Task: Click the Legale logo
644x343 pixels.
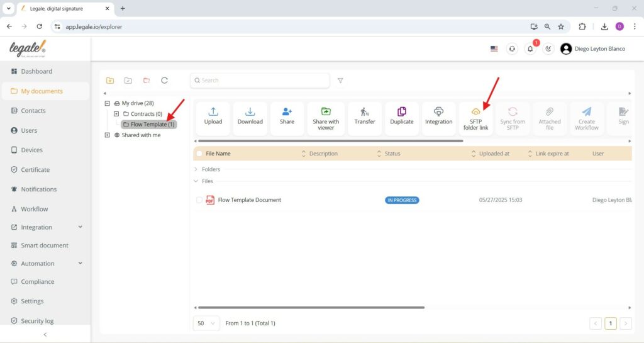Action: pyautogui.click(x=28, y=48)
